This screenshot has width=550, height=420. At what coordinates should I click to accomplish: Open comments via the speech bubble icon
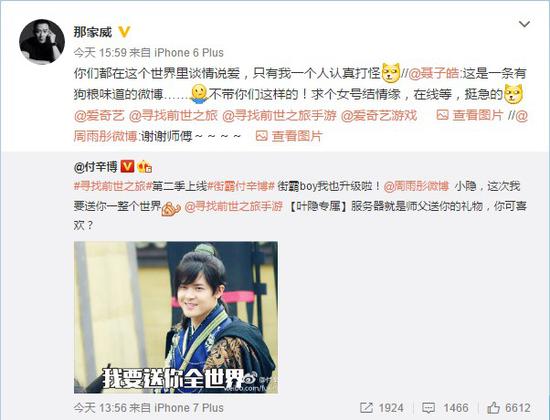tap(428, 408)
